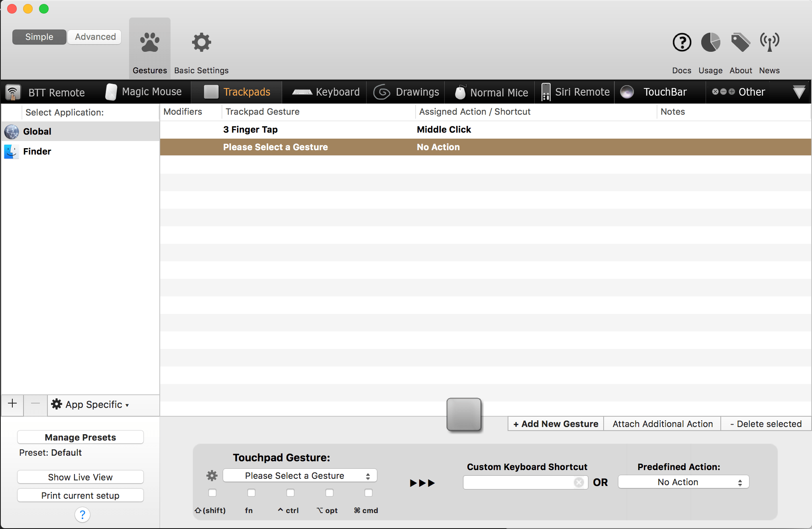Enable the cmd modifier checkbox
Image resolution: width=812 pixels, height=529 pixels.
coord(369,493)
